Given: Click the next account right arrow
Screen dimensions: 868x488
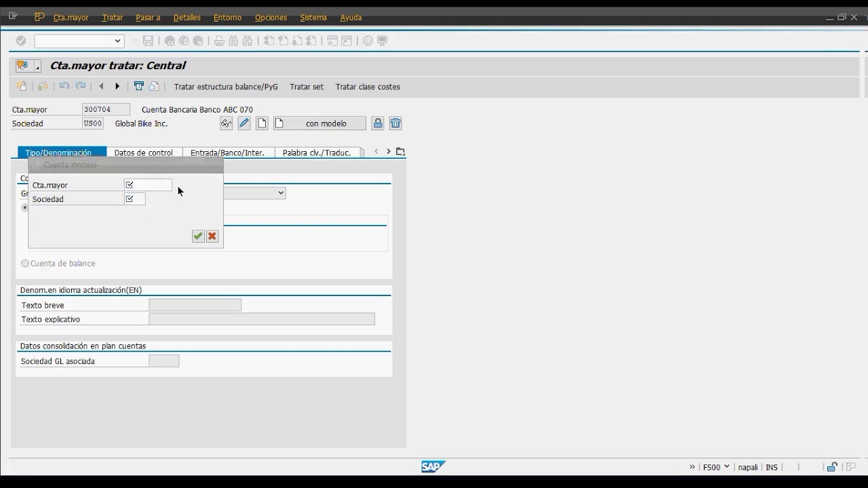Looking at the screenshot, I should (x=117, y=86).
